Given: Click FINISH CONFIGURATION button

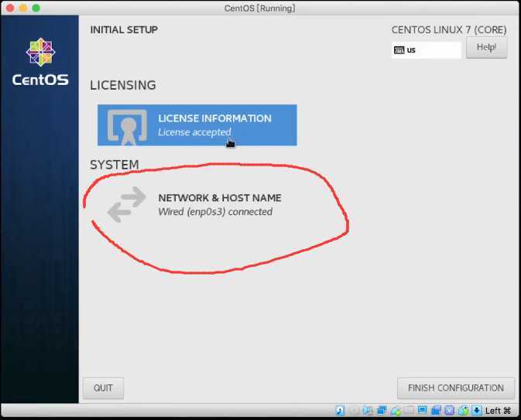Looking at the screenshot, I should (456, 388).
